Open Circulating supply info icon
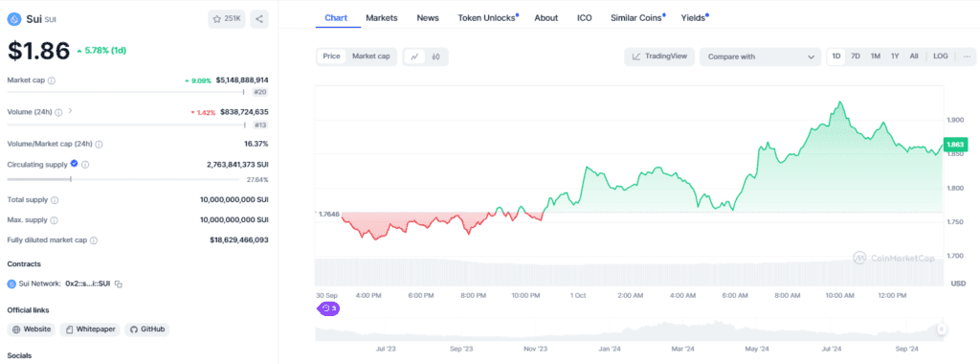980x364 pixels. coord(85,165)
